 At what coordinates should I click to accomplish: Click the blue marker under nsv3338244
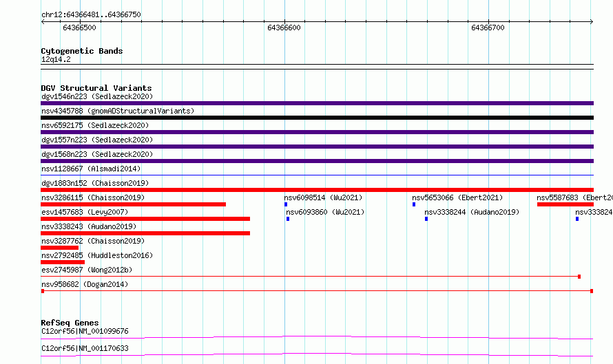point(426,219)
